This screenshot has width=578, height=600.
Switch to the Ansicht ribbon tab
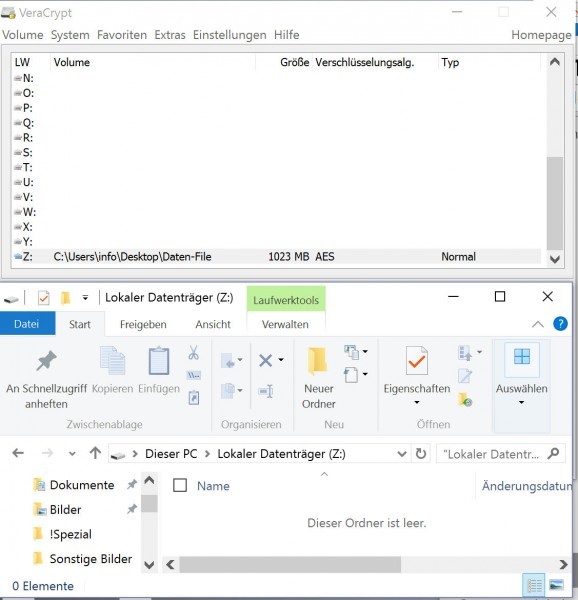(213, 324)
